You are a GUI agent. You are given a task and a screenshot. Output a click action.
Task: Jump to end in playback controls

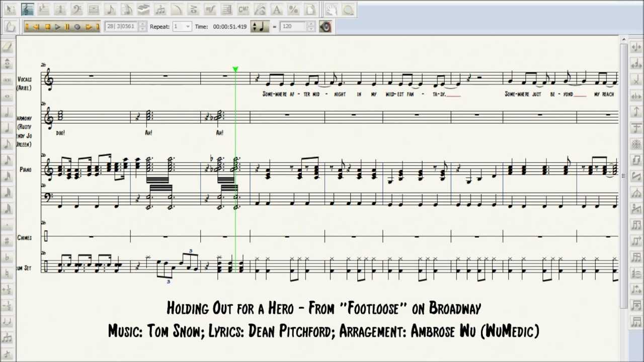click(x=98, y=27)
